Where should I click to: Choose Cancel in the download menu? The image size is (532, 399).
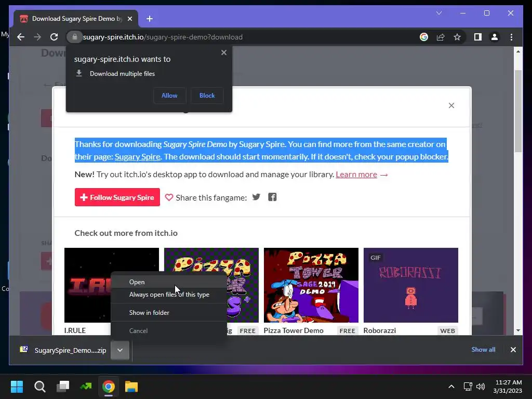169,331
